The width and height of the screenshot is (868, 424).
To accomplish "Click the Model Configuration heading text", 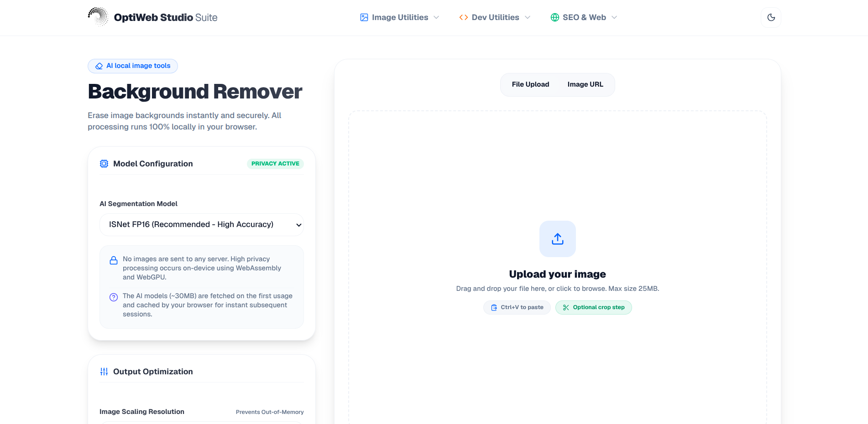I will (153, 164).
